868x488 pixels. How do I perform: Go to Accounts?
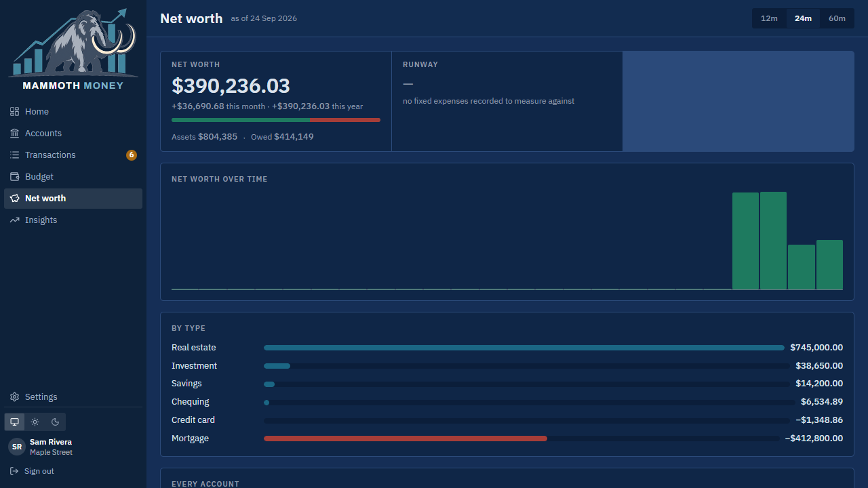coord(73,134)
